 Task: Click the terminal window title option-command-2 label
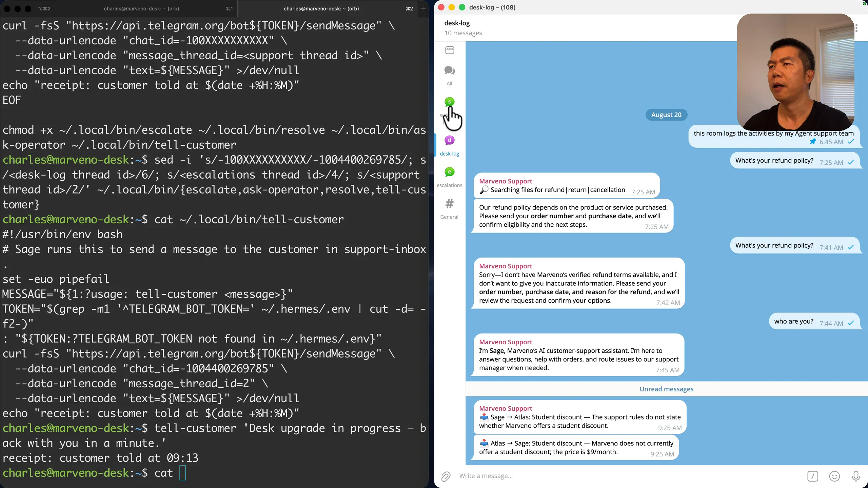pyautogui.click(x=44, y=8)
